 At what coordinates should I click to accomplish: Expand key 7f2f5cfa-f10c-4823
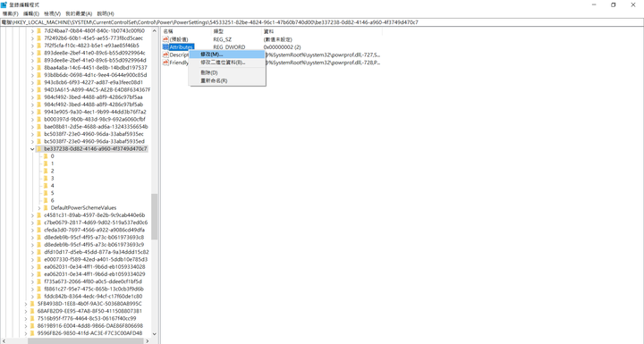point(32,46)
